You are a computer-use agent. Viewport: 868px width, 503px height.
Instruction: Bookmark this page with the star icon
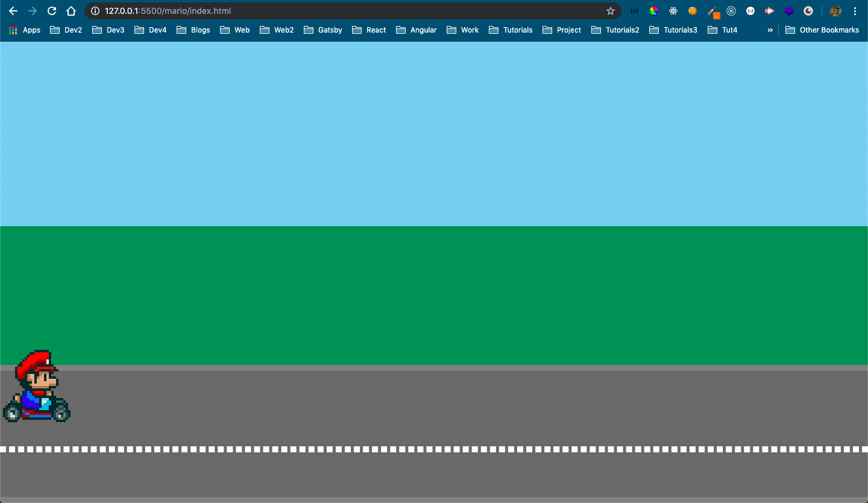pyautogui.click(x=610, y=11)
